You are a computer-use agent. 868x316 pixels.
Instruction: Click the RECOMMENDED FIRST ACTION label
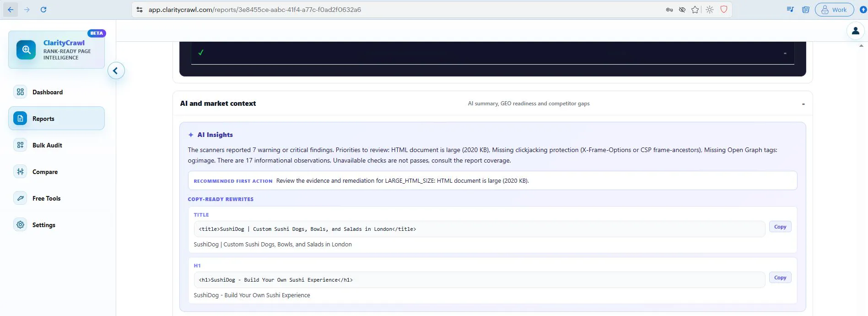233,181
